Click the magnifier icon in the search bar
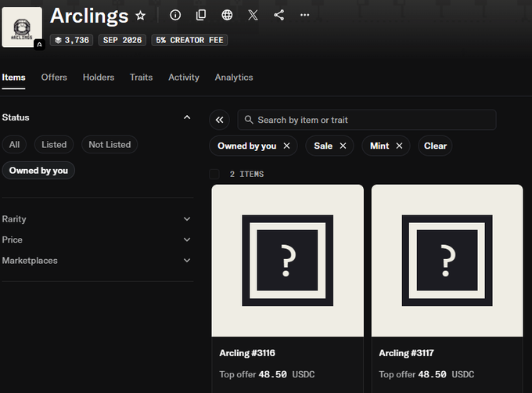Image resolution: width=532 pixels, height=393 pixels. pos(249,120)
